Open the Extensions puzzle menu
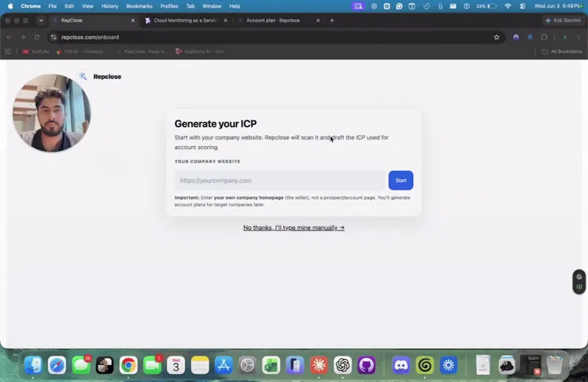The image size is (588, 382). coord(544,37)
